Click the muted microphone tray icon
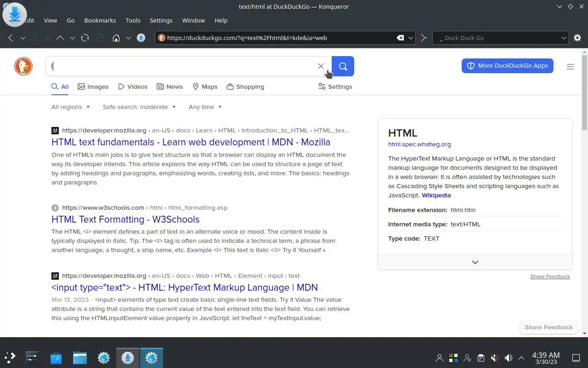Viewport: 588px width, 368px height. tap(494, 357)
